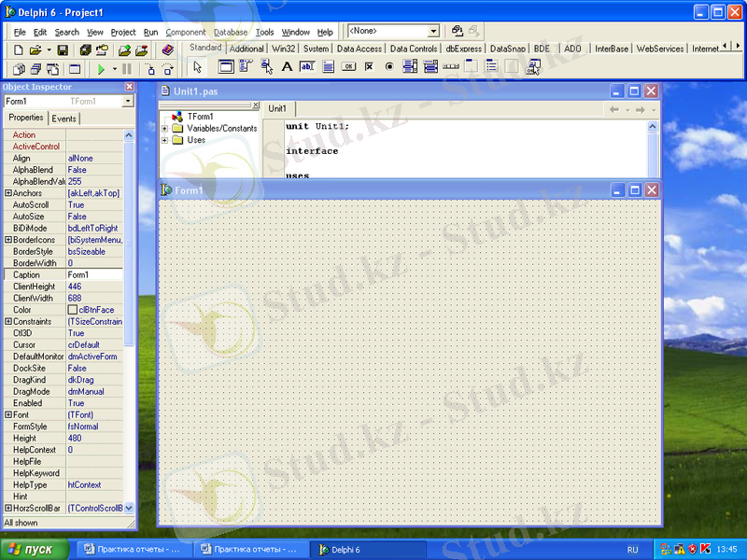747x560 pixels.
Task: Expand the Uses tree node
Action: click(x=164, y=140)
